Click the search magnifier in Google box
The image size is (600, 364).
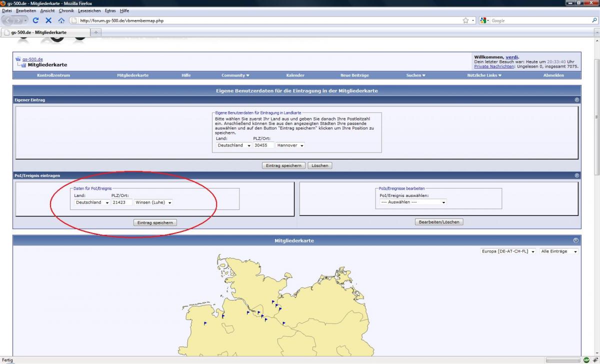pyautogui.click(x=594, y=20)
